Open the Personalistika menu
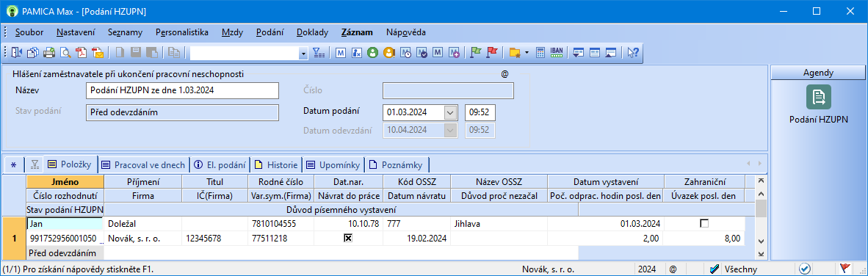 pos(182,32)
